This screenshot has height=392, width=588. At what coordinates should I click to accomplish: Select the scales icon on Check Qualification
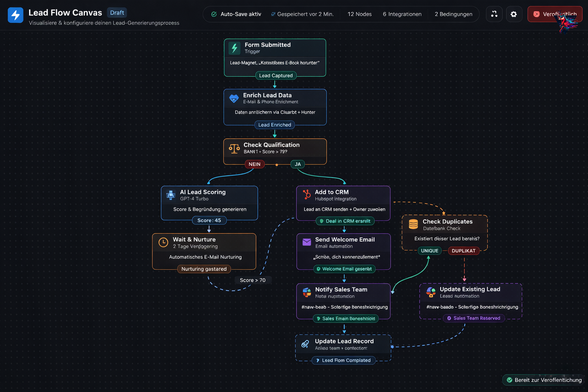pyautogui.click(x=234, y=148)
